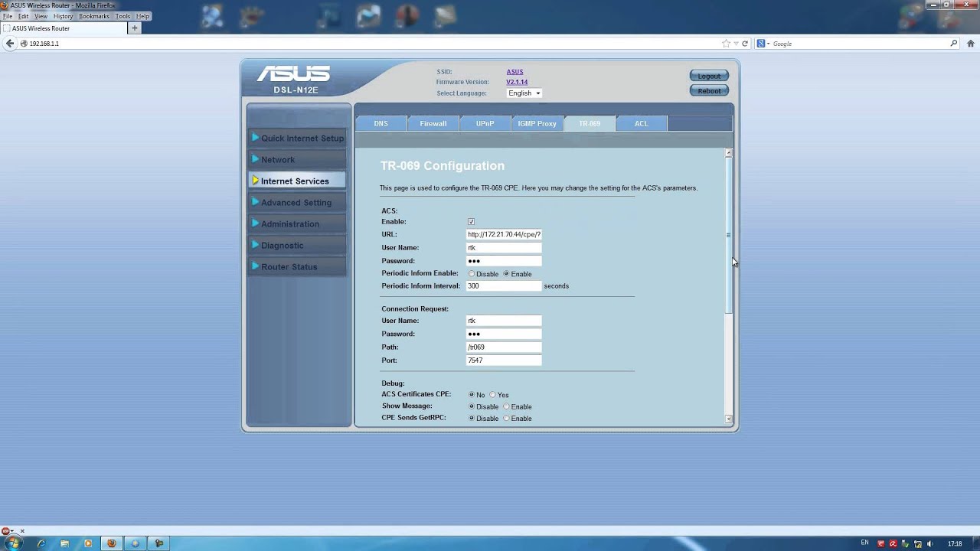Open Quick Internet Setup in sidebar
The height and width of the screenshot is (551, 980).
tap(297, 139)
